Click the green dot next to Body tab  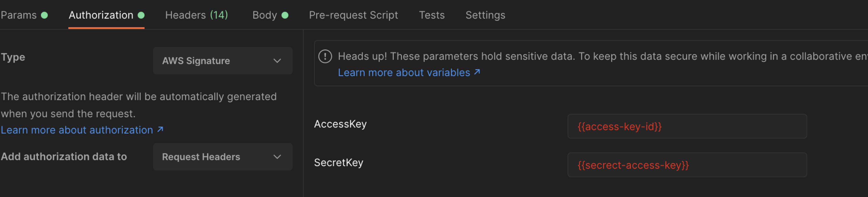pyautogui.click(x=285, y=15)
